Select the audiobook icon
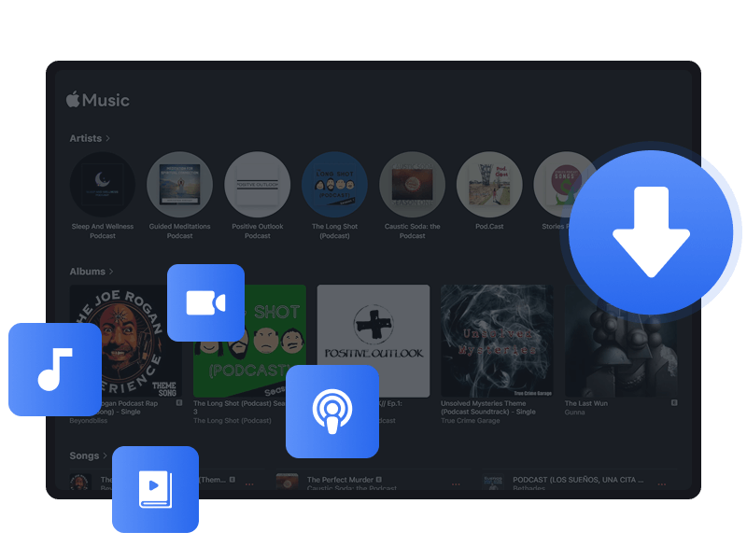The width and height of the screenshot is (747, 560). pyautogui.click(x=155, y=489)
